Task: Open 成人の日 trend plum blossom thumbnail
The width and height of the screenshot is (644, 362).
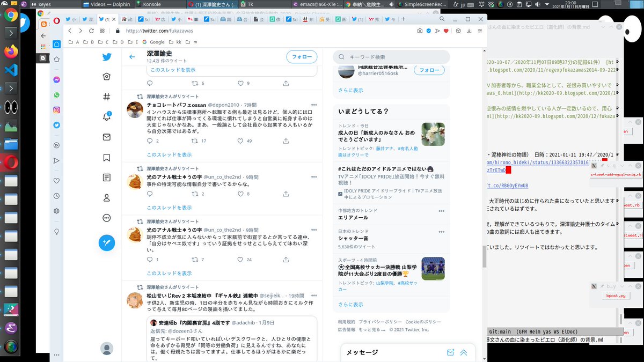Action: point(433,135)
